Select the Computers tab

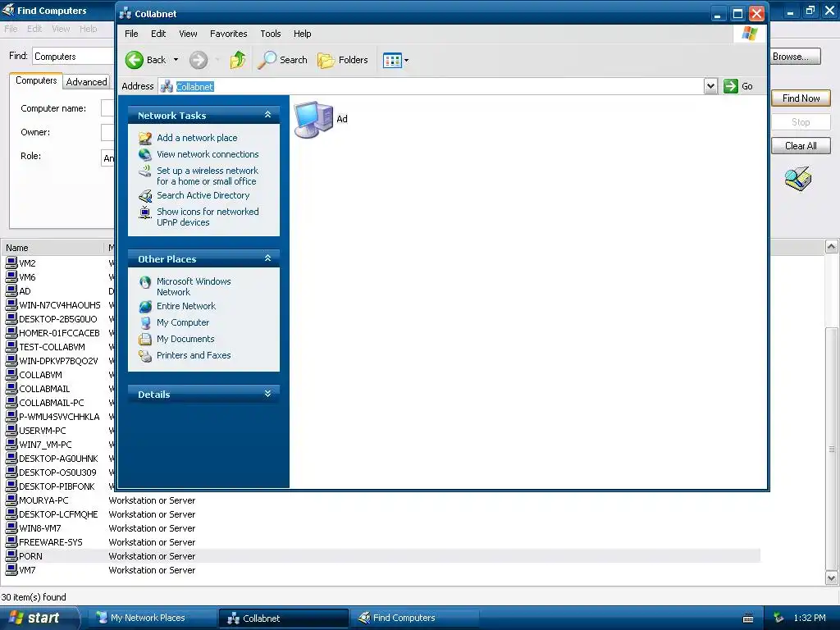(x=36, y=80)
